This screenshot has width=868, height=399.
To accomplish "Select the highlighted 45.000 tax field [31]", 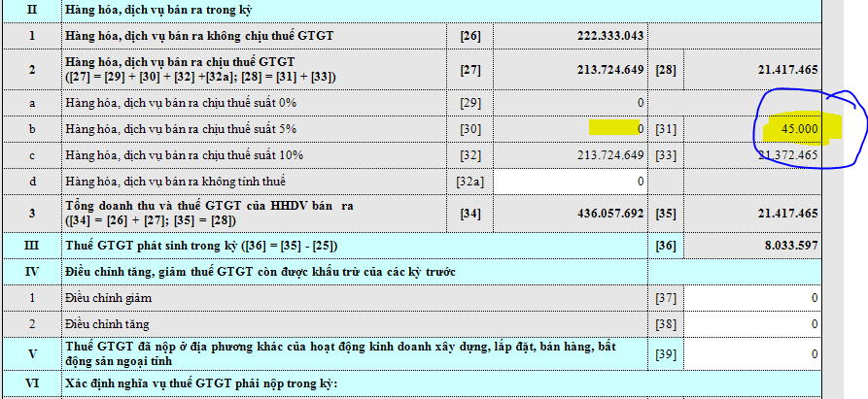I will 753,128.
